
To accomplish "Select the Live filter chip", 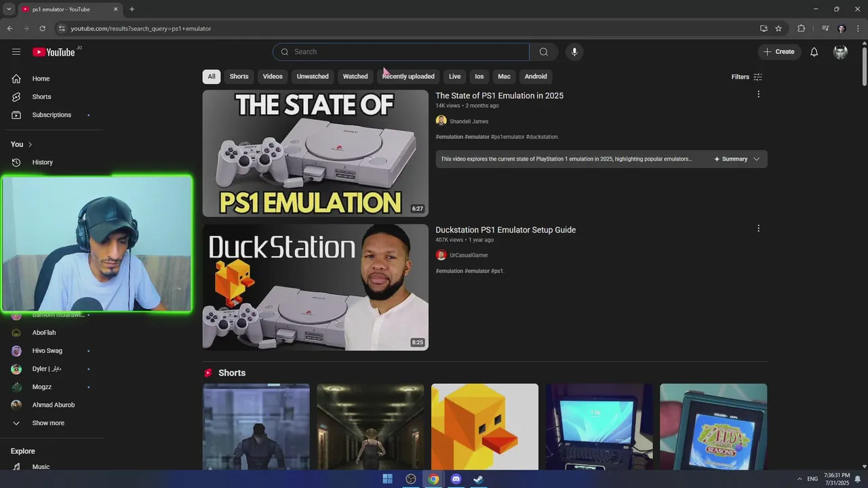I will [454, 77].
